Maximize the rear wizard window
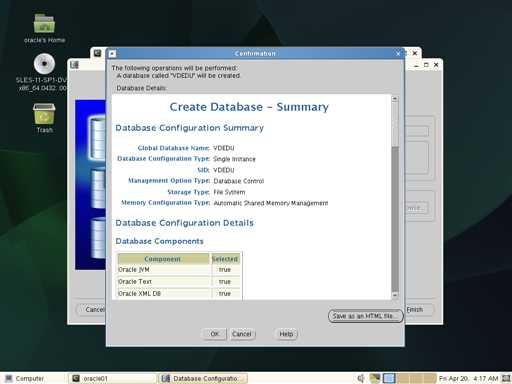Image resolution: width=512 pixels, height=384 pixels. (x=426, y=65)
